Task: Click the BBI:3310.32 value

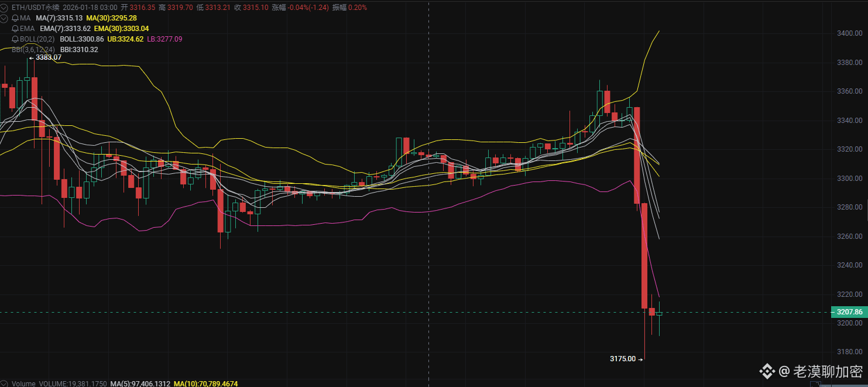Action: pyautogui.click(x=79, y=50)
